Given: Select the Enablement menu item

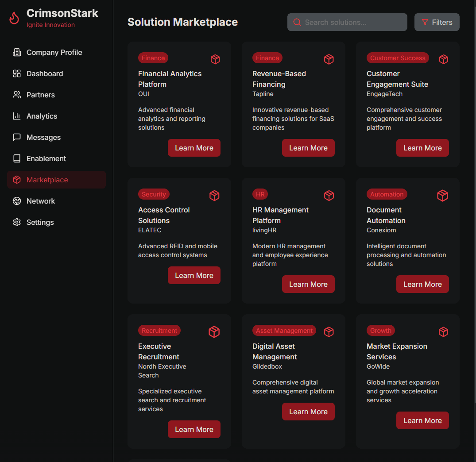Looking at the screenshot, I should click(57, 159).
